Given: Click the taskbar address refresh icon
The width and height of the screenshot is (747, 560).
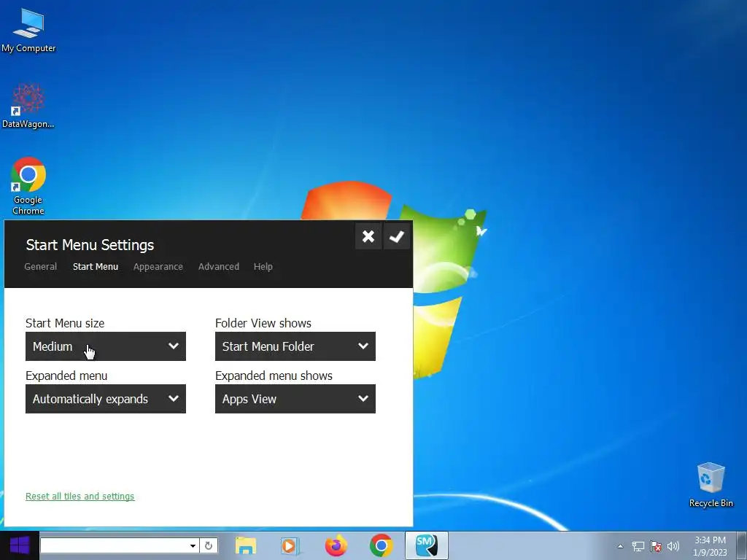Looking at the screenshot, I should pyautogui.click(x=208, y=545).
